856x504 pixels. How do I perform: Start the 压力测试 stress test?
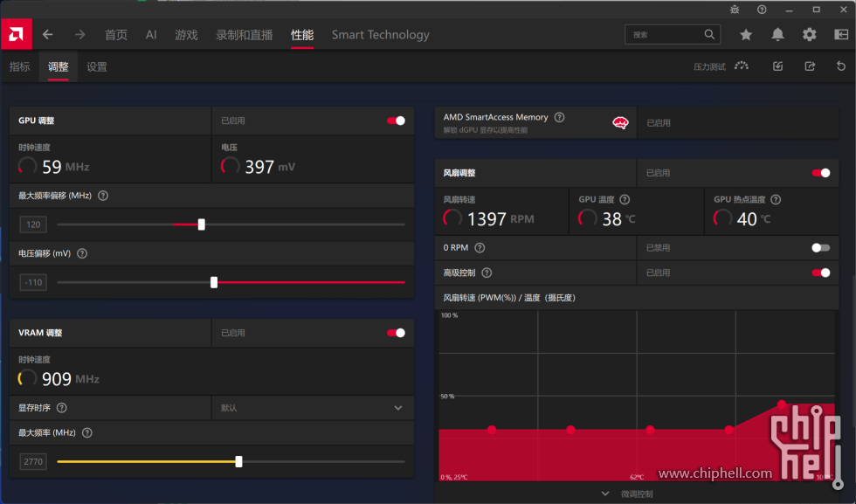coord(709,66)
